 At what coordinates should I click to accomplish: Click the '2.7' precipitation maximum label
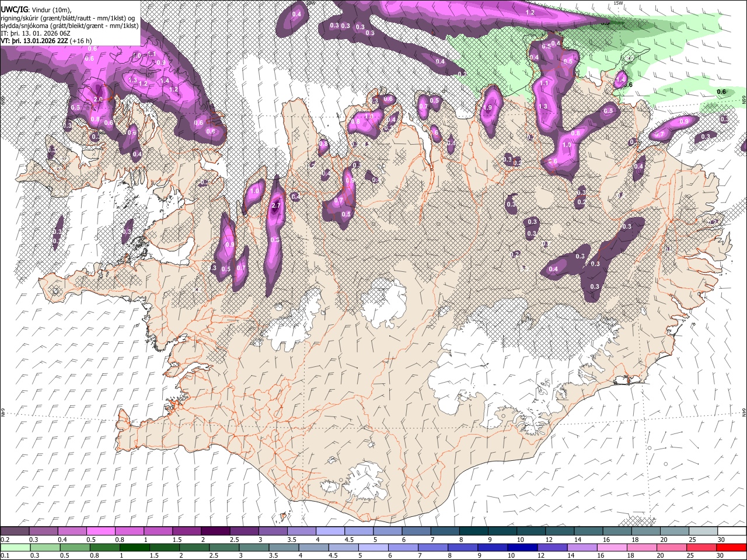277,205
